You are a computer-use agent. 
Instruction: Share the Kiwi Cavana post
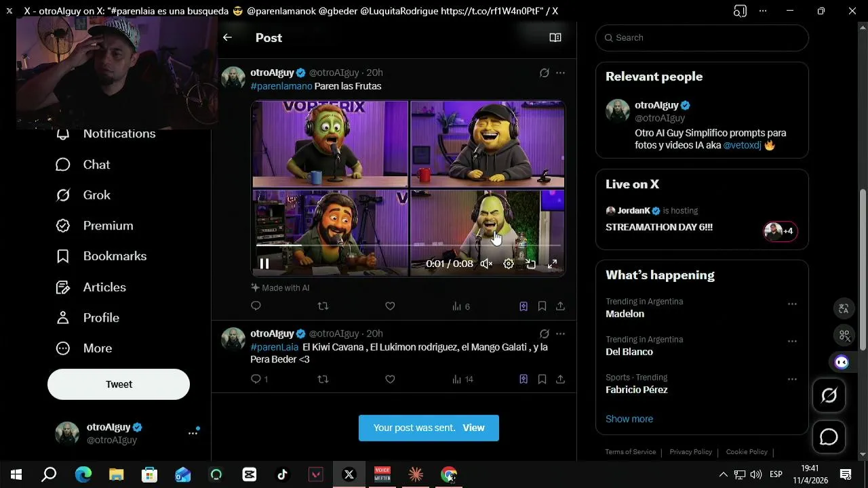(560, 379)
